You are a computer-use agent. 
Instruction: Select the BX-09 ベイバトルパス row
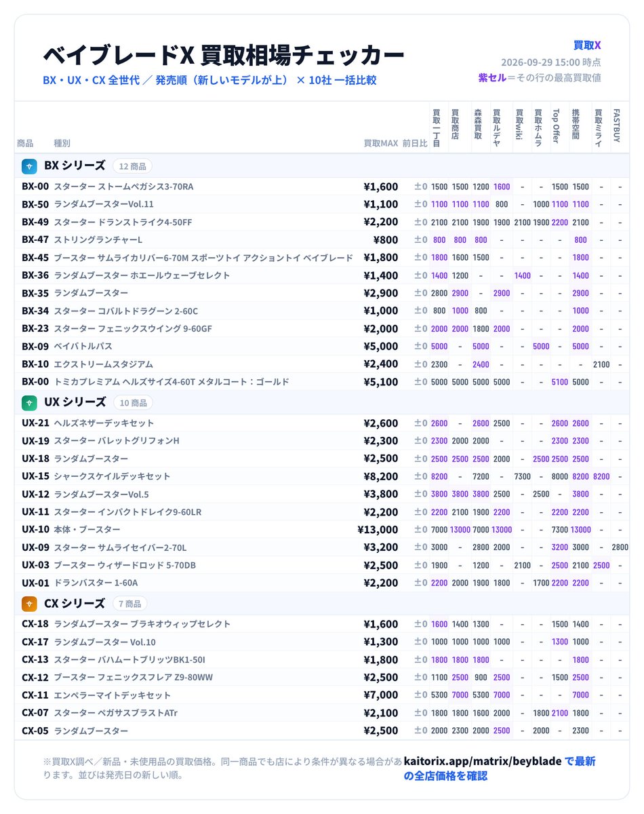tap(322, 347)
